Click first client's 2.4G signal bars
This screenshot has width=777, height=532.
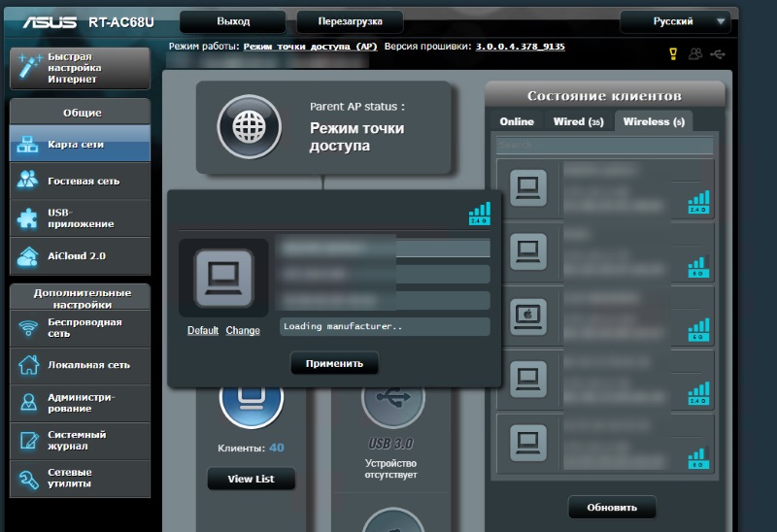click(698, 202)
